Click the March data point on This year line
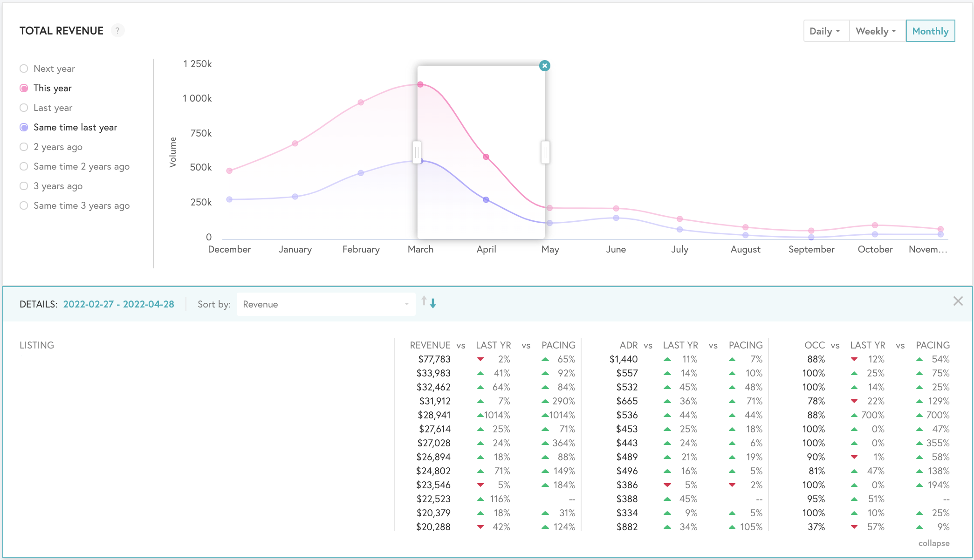Screen dimensions: 974x560 click(x=420, y=84)
